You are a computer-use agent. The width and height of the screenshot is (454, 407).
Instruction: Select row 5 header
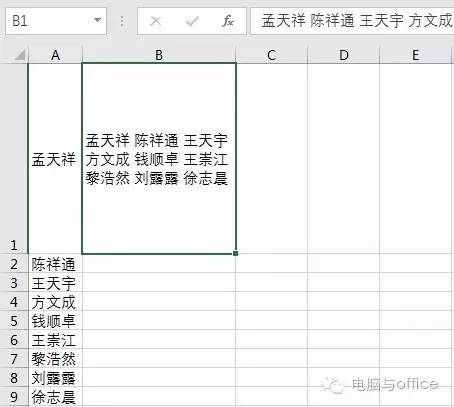(14, 321)
